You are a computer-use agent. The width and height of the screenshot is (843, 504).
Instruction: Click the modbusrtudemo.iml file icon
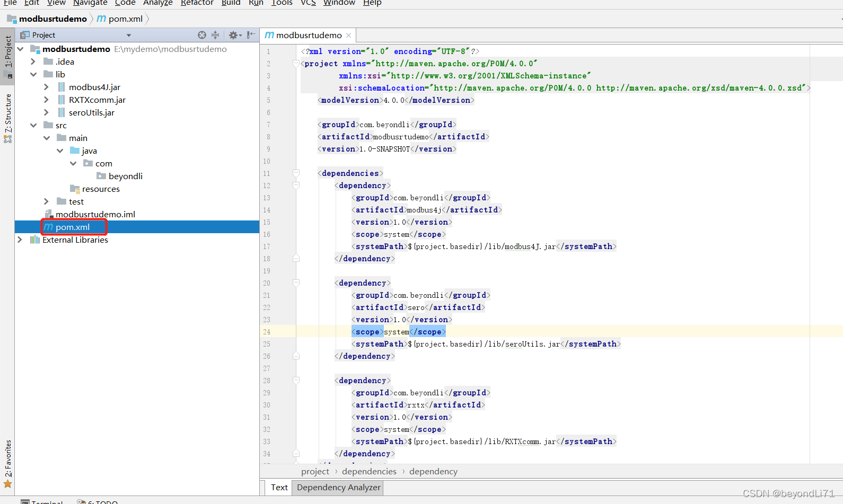49,214
